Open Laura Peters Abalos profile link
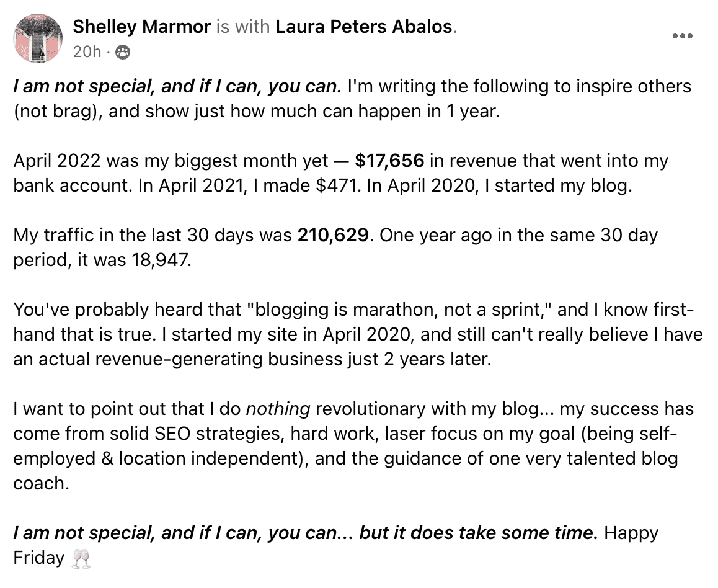The height and width of the screenshot is (588, 718). [364, 27]
